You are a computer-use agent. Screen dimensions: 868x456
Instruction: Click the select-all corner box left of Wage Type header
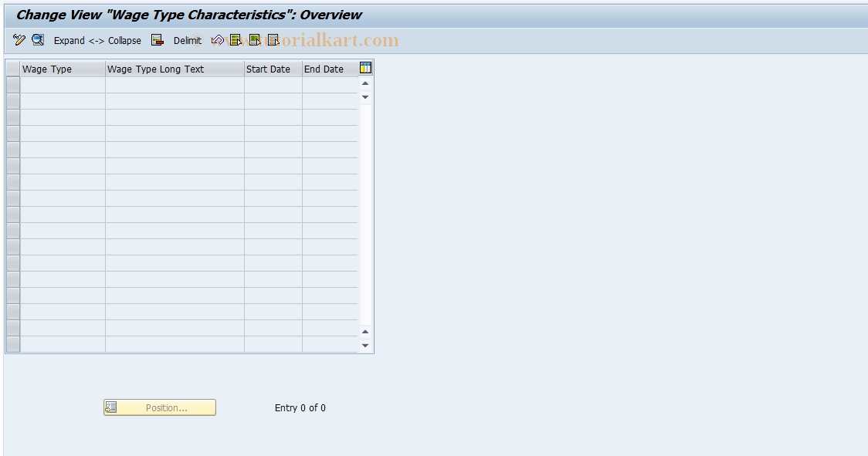12,69
